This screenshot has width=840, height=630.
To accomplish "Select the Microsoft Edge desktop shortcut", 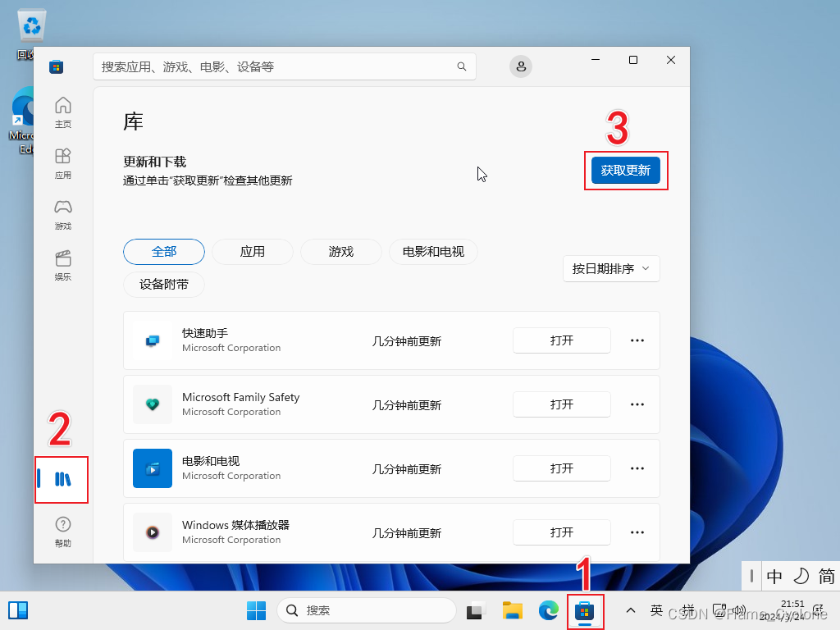I will click(x=21, y=121).
